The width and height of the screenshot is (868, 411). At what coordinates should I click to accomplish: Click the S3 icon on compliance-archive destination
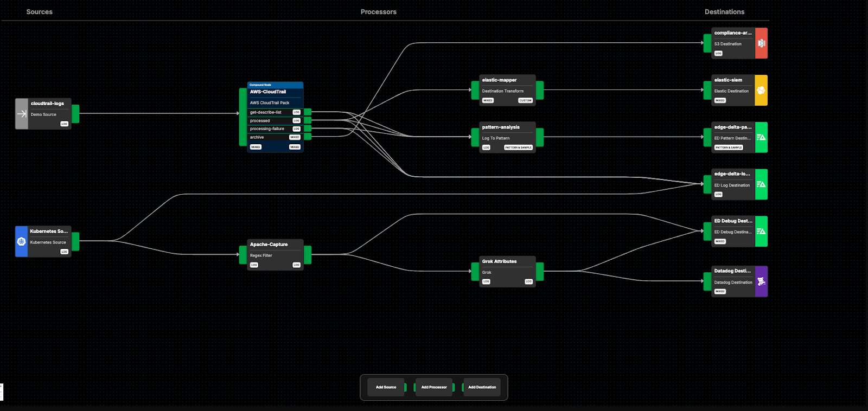pyautogui.click(x=761, y=43)
